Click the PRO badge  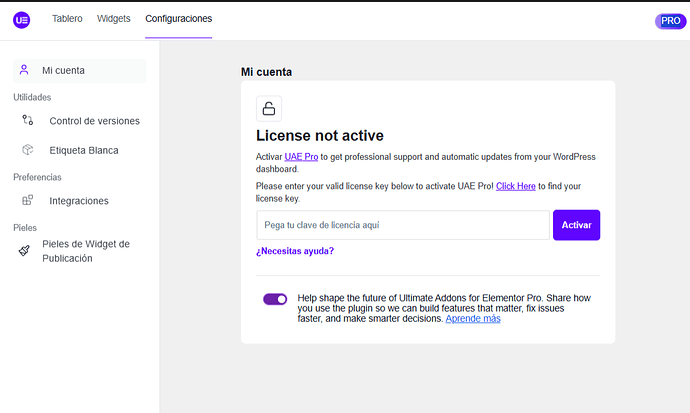click(x=670, y=21)
